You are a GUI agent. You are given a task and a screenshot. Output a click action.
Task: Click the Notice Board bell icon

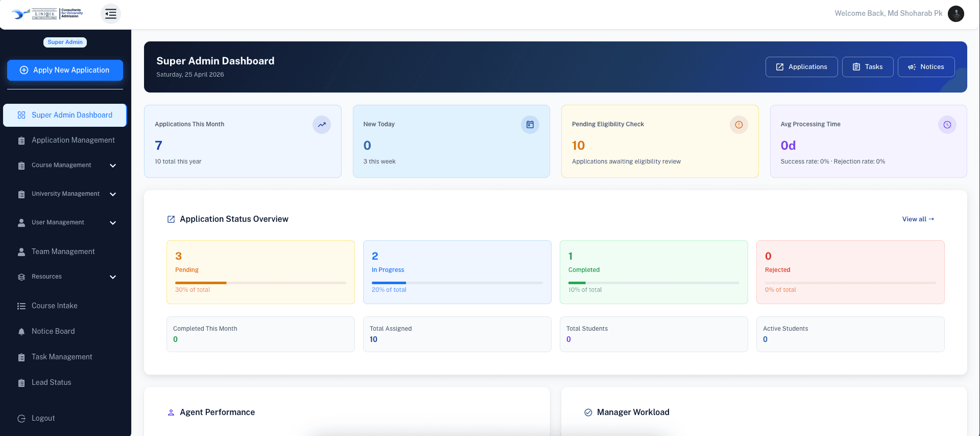pyautogui.click(x=21, y=332)
